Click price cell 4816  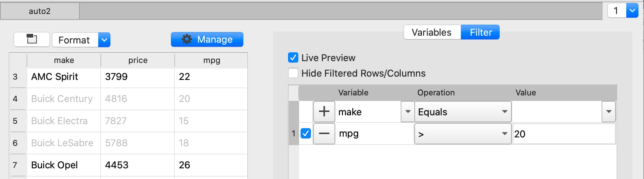tap(138, 99)
